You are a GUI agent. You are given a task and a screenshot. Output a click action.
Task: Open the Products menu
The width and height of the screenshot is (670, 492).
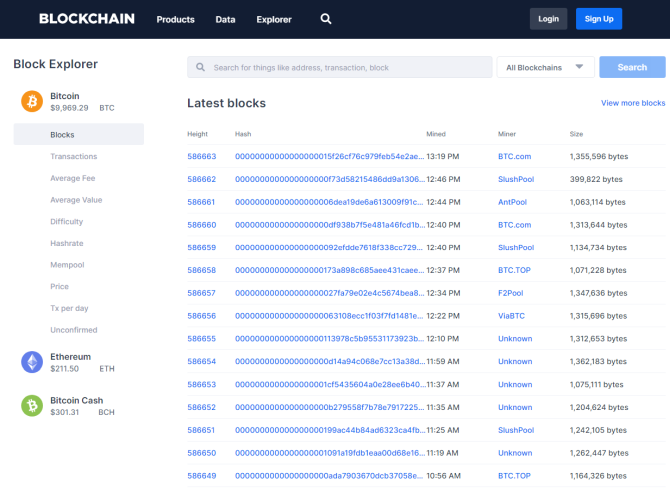pyautogui.click(x=175, y=19)
